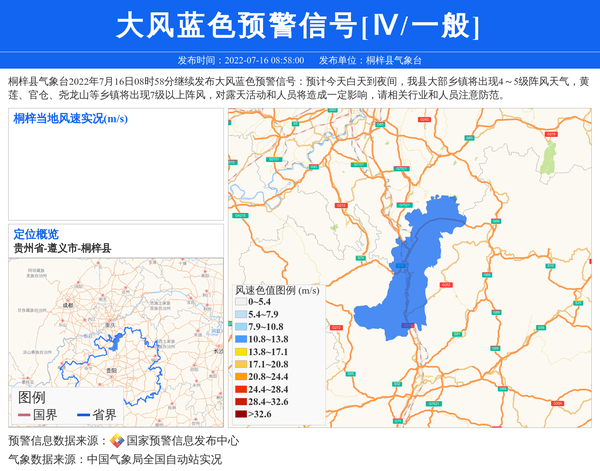The image size is (600, 471).
Task: Click the 国界 red line legend entry
Action: click(x=38, y=415)
